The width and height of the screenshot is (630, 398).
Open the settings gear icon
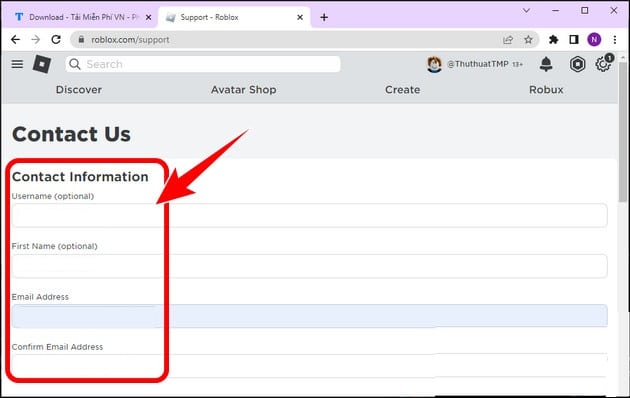click(x=603, y=64)
